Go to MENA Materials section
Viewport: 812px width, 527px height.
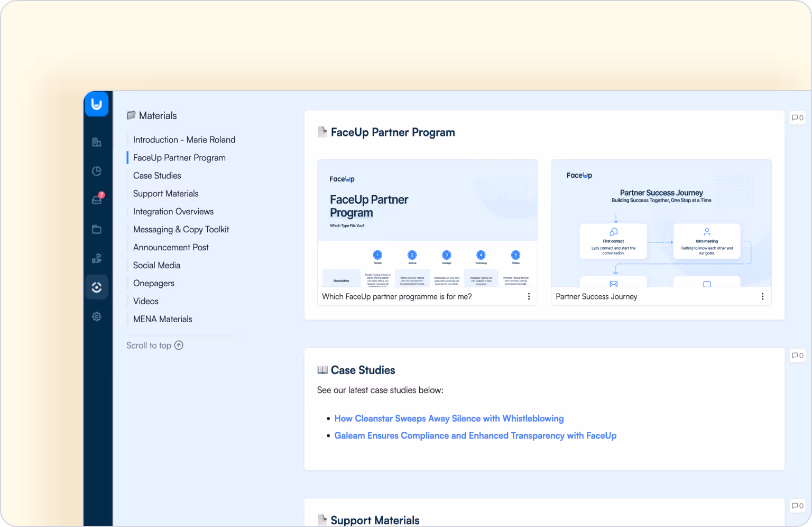click(163, 320)
